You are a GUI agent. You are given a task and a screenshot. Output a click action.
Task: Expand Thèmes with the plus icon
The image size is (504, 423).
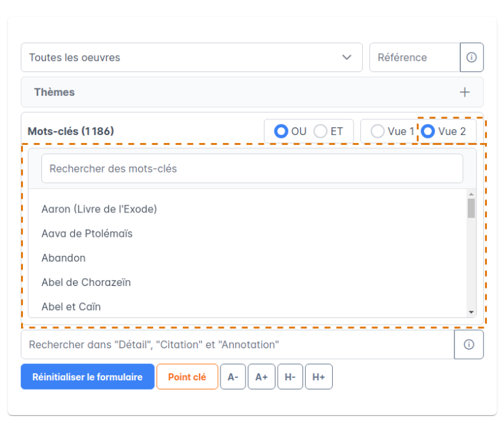[x=465, y=92]
